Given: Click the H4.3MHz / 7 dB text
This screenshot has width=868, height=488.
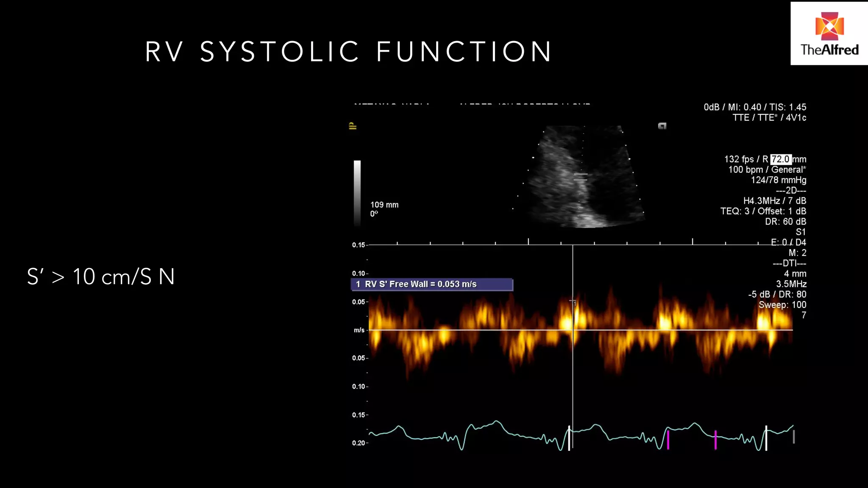Looking at the screenshot, I should (x=775, y=201).
